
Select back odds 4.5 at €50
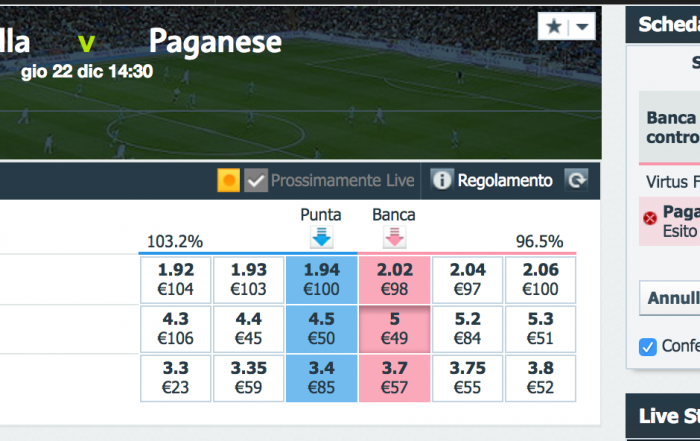321,329
